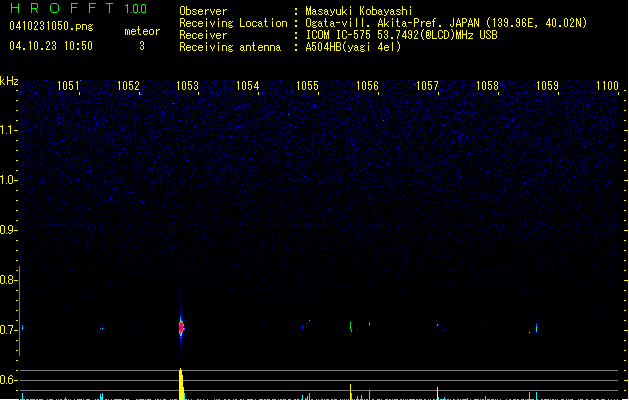Click the yellow power spike before 1056
629x400 pixels.
(x=351, y=392)
